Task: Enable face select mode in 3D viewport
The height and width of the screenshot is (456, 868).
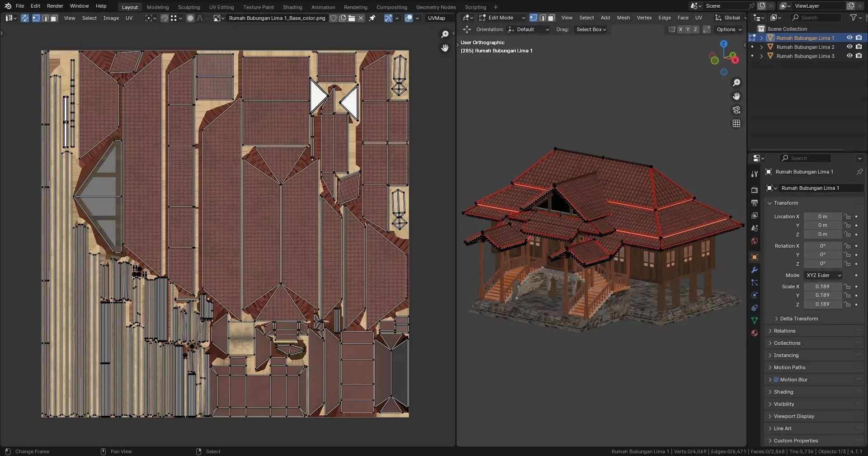Action: [551, 18]
